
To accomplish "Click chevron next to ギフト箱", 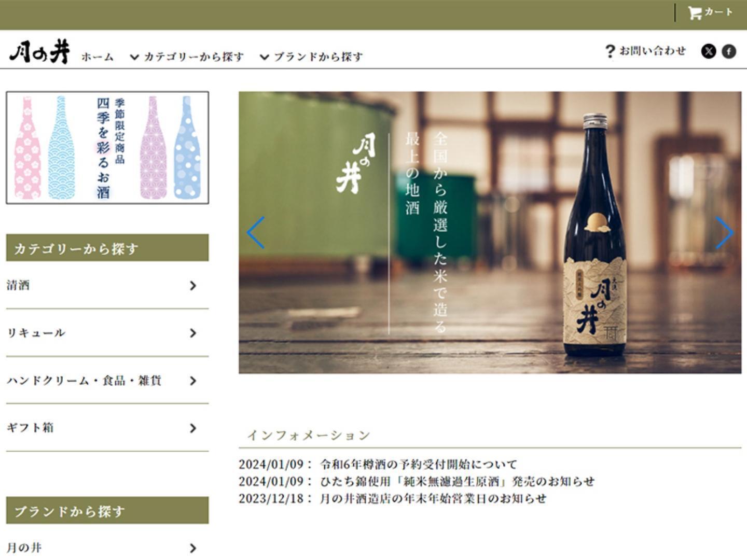I will pyautogui.click(x=193, y=428).
